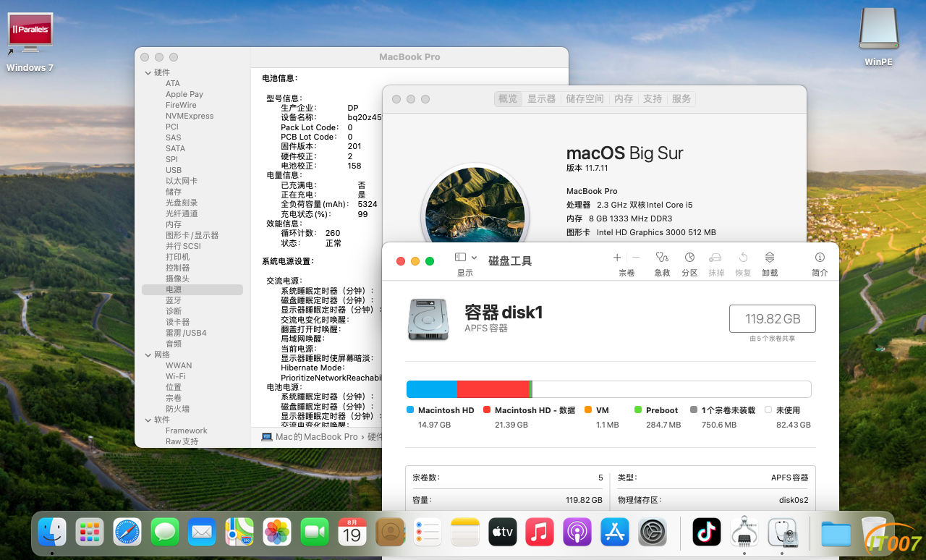The image size is (926, 560).
Task: Click the First Aid (急救) toolbar icon
Action: [662, 258]
